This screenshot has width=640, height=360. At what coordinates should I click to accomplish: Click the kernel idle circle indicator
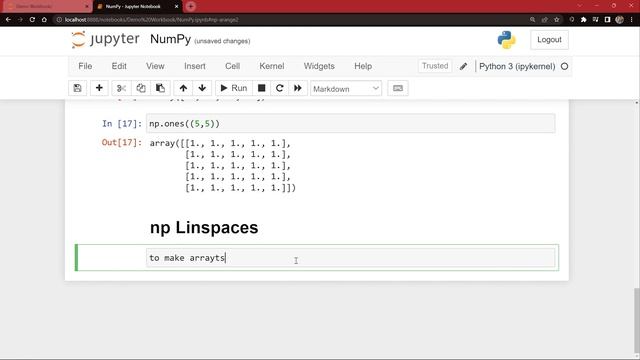pos(564,67)
